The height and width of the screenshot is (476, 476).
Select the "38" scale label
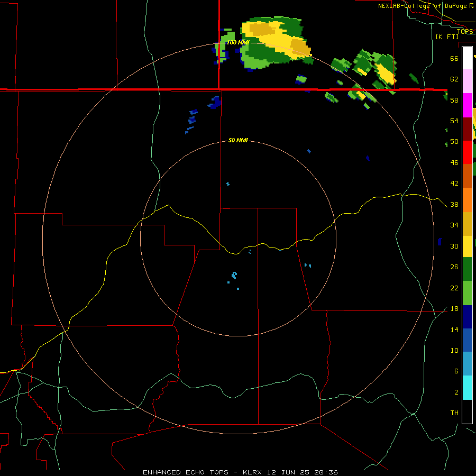pos(454,204)
